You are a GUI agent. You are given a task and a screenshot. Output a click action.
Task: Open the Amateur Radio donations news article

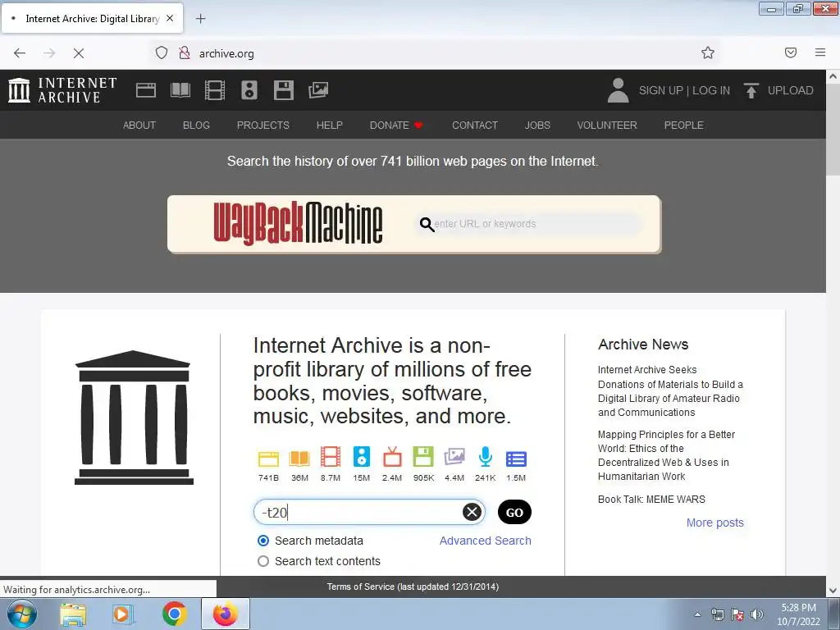point(670,391)
